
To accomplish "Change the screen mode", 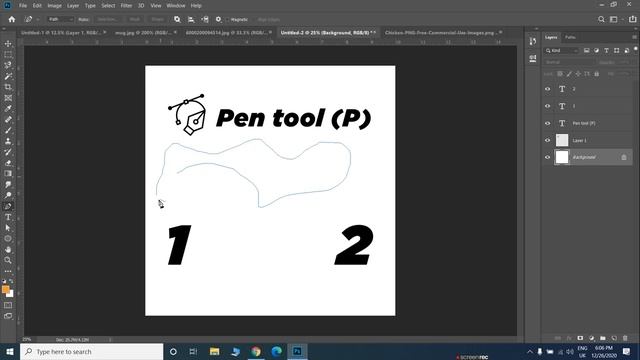I will (8, 316).
